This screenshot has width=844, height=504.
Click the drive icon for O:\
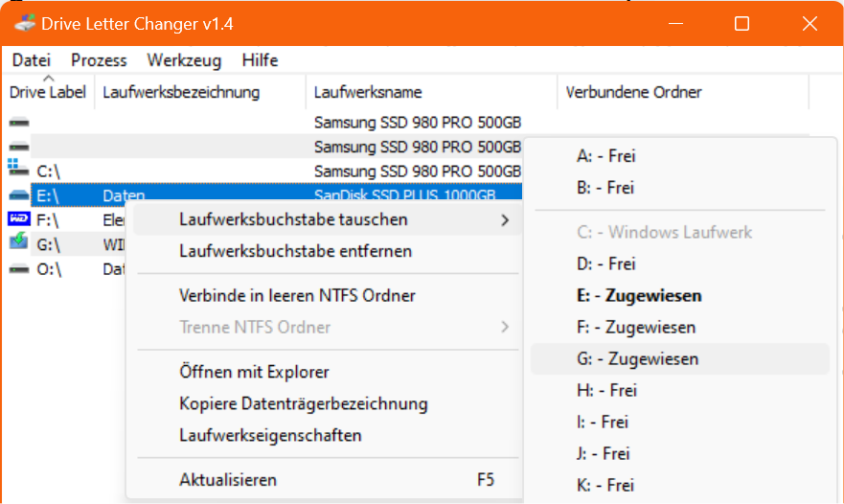click(19, 268)
